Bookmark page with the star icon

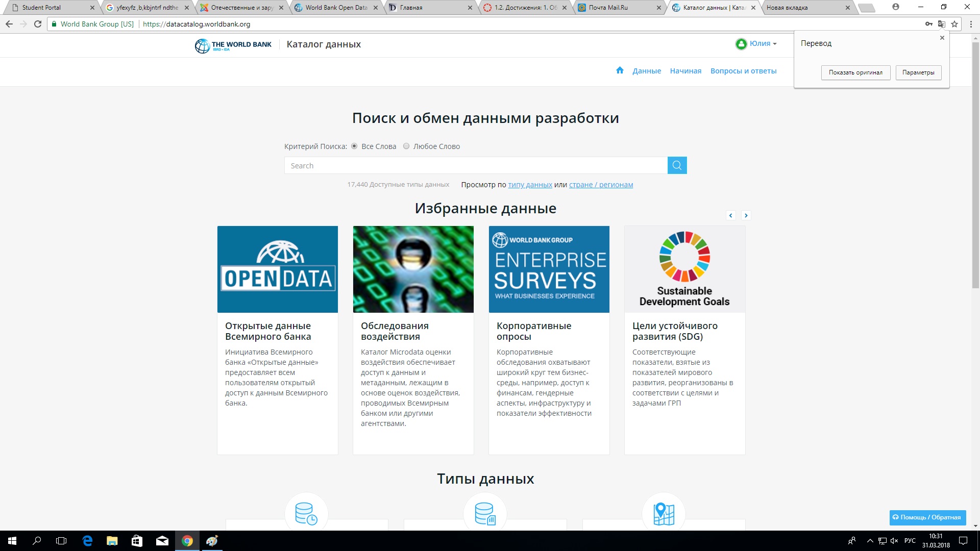(x=954, y=24)
